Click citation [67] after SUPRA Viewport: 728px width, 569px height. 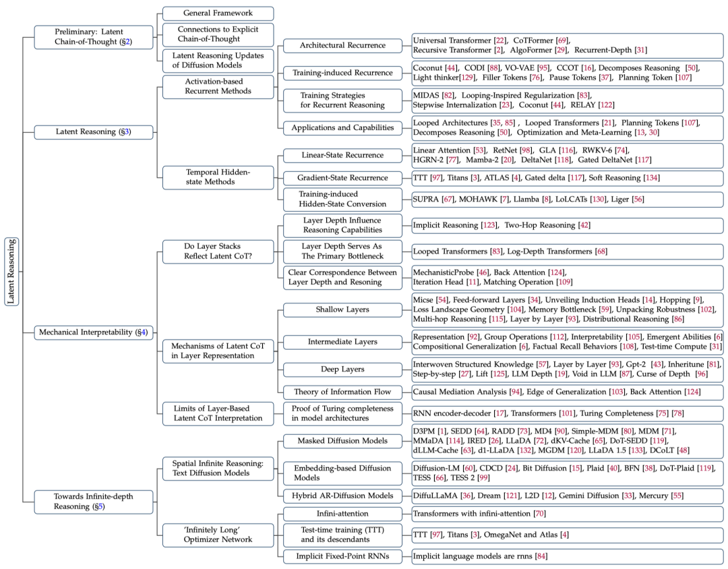[448, 200]
